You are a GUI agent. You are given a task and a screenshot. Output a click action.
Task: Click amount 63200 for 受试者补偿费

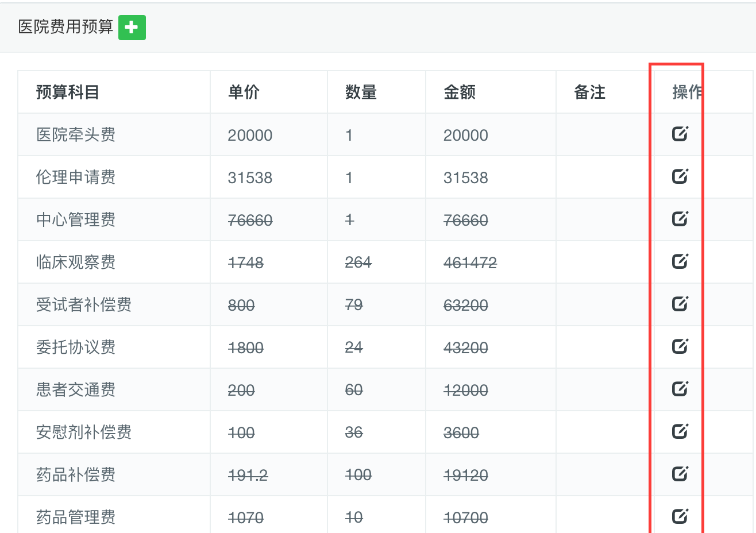point(466,306)
